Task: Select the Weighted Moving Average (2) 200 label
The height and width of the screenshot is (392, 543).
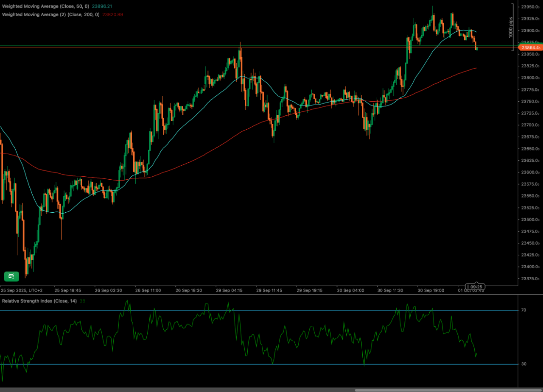Action: [x=51, y=14]
